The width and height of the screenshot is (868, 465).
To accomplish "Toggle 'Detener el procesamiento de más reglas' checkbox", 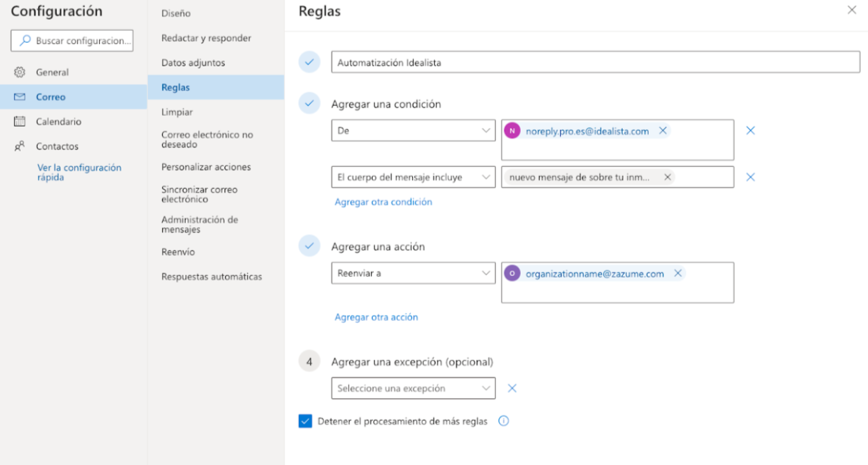I will pos(306,421).
